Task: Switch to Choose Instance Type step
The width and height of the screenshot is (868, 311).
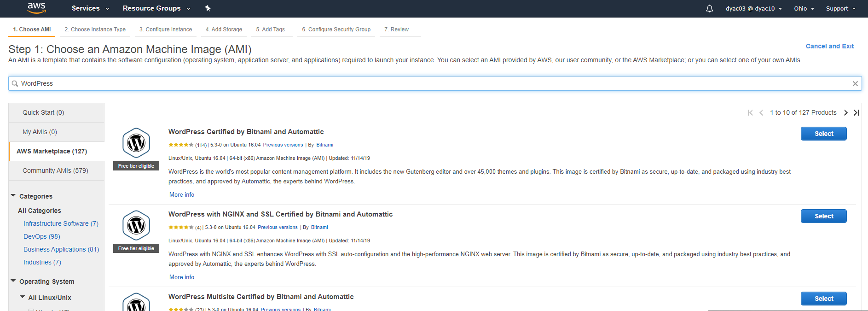Action: click(x=95, y=29)
